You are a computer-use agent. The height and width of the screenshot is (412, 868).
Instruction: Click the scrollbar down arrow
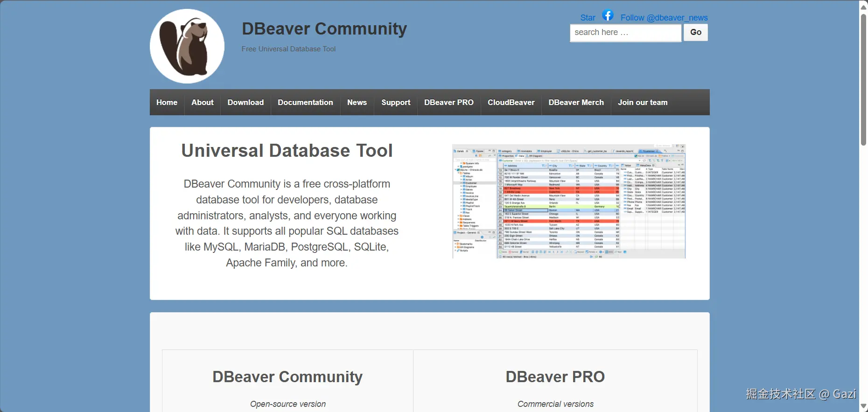[863, 406]
